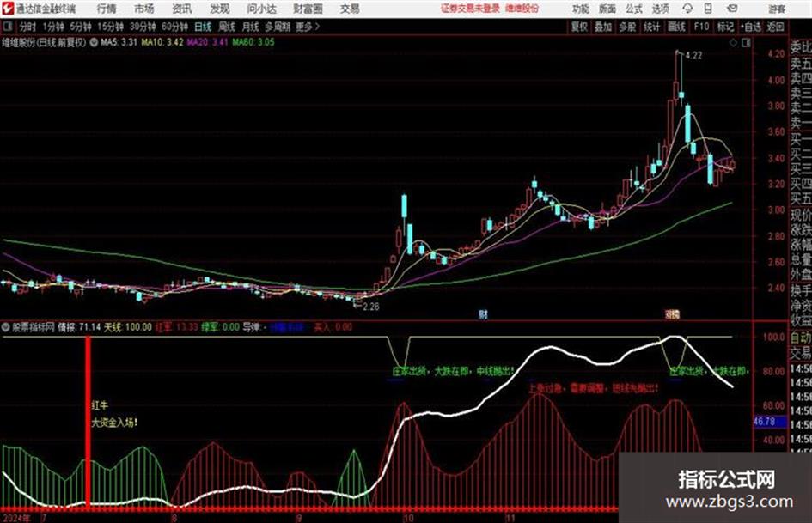Toggle 叠加 overlay mode
The width and height of the screenshot is (812, 523).
pos(603,27)
